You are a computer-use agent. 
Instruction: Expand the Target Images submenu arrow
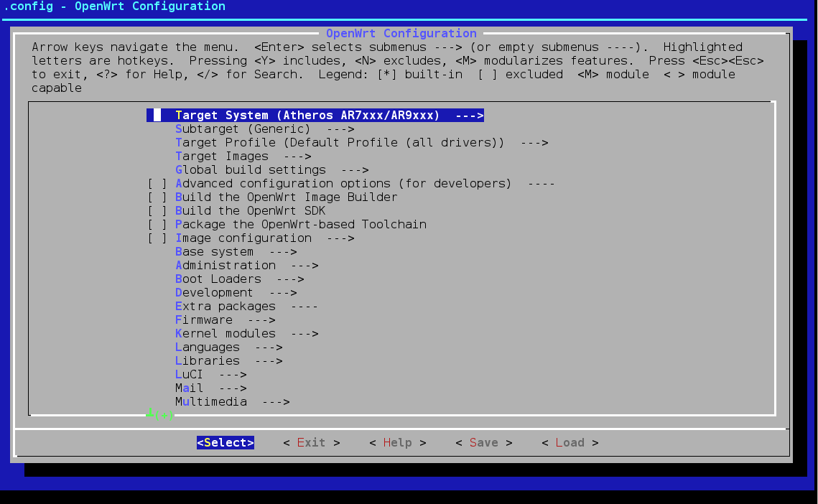click(297, 157)
